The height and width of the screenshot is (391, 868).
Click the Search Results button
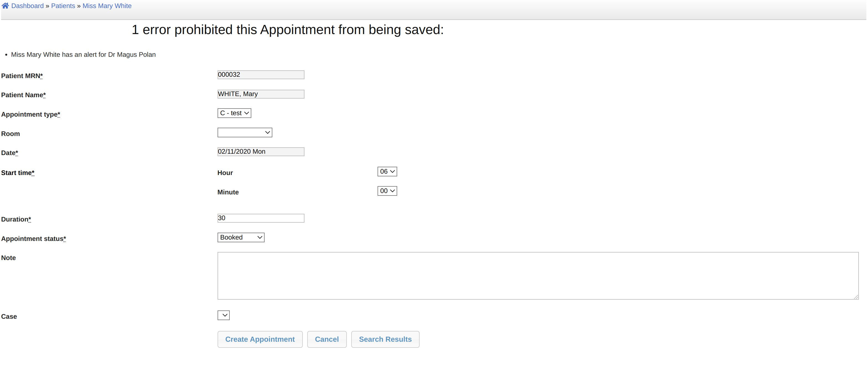[x=385, y=339]
